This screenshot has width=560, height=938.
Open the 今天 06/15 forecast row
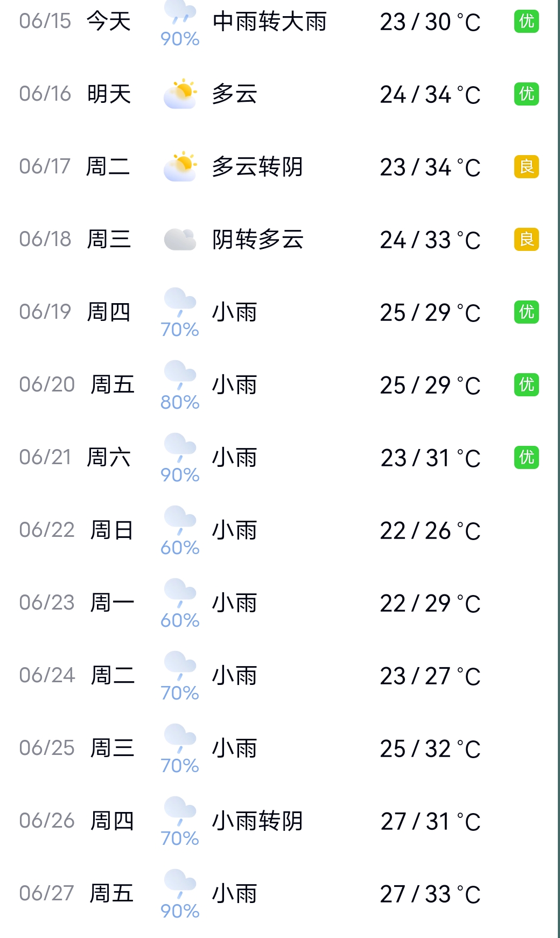coord(279,22)
